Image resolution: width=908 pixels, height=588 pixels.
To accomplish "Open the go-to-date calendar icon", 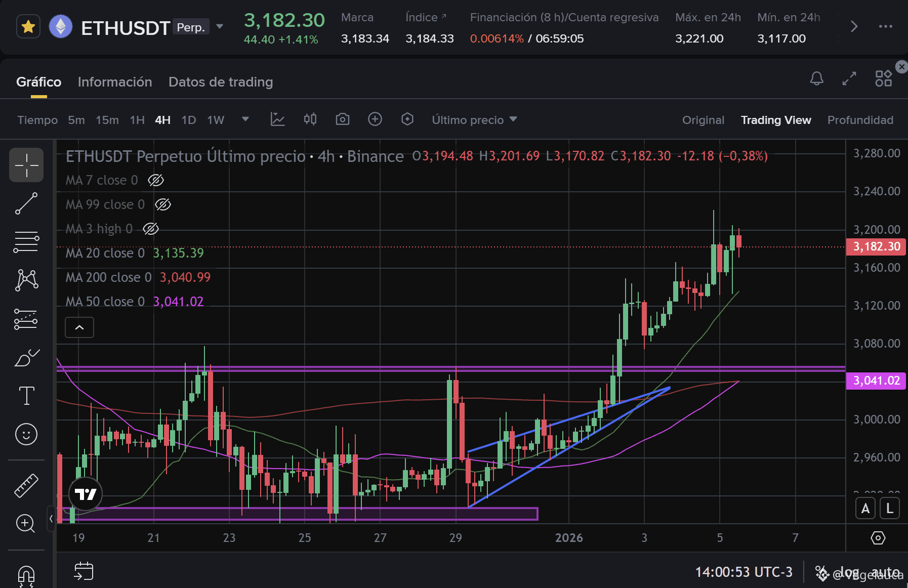I will (x=84, y=571).
